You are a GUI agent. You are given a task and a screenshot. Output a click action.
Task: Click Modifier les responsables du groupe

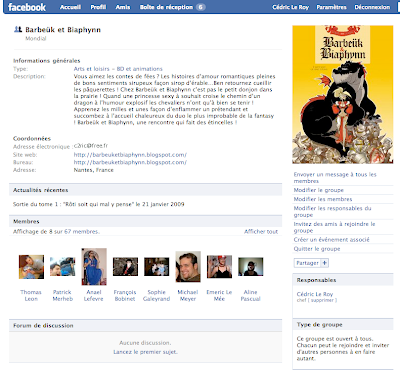point(332,211)
